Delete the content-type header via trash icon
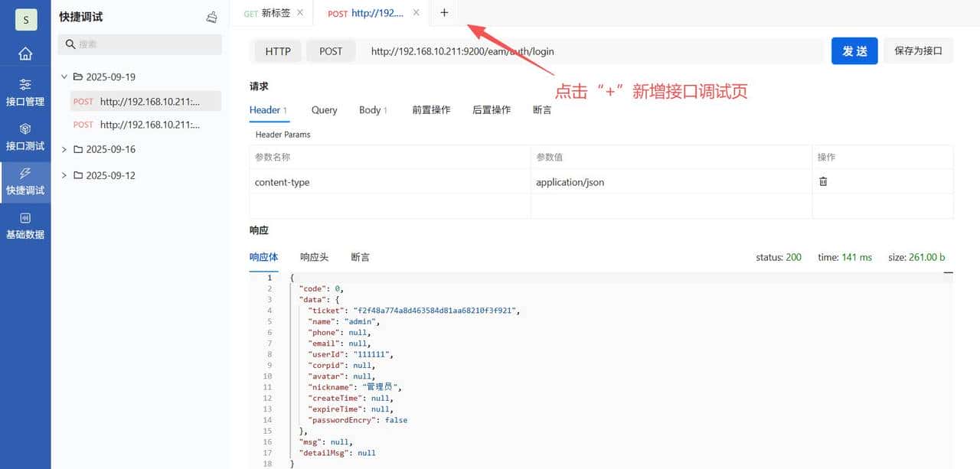 823,181
